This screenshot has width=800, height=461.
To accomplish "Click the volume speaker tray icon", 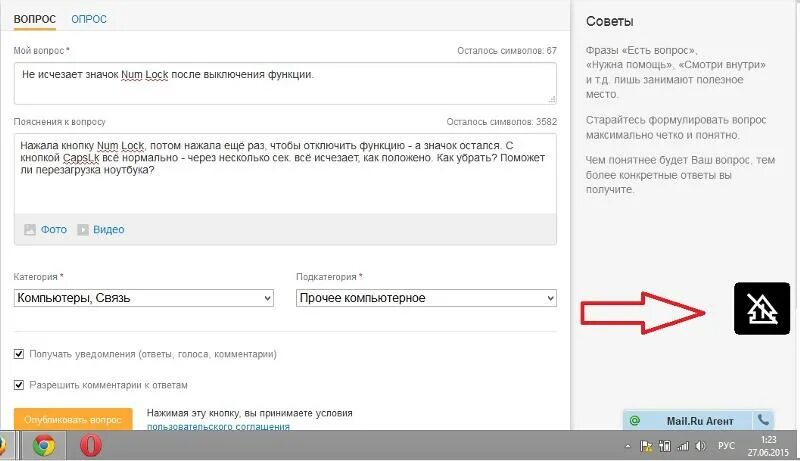I will (x=701, y=446).
